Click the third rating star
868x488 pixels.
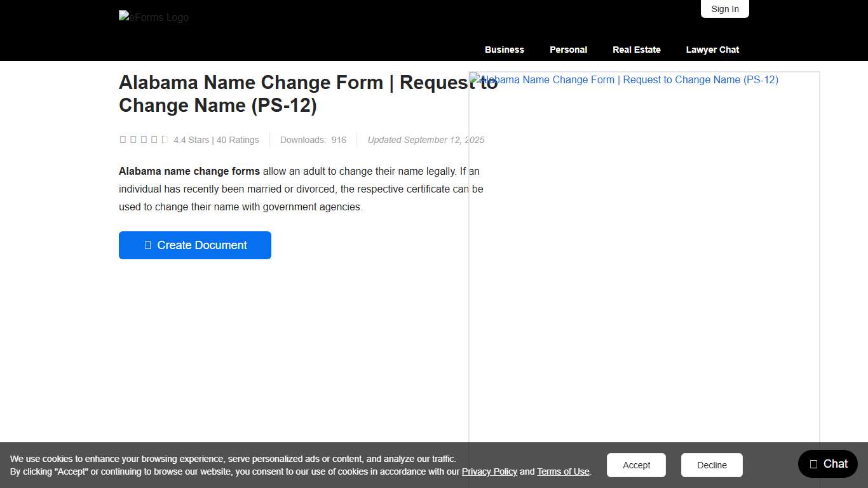(x=144, y=139)
